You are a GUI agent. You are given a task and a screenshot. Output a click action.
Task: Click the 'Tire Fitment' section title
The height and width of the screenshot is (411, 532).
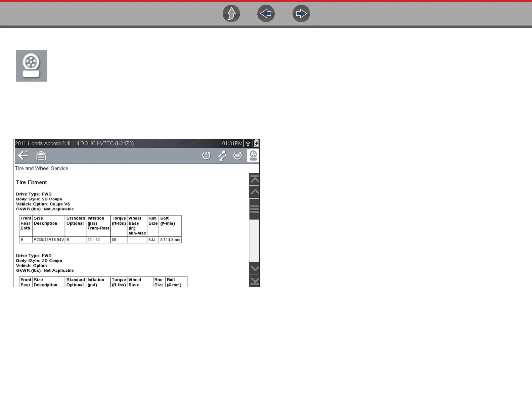point(32,182)
